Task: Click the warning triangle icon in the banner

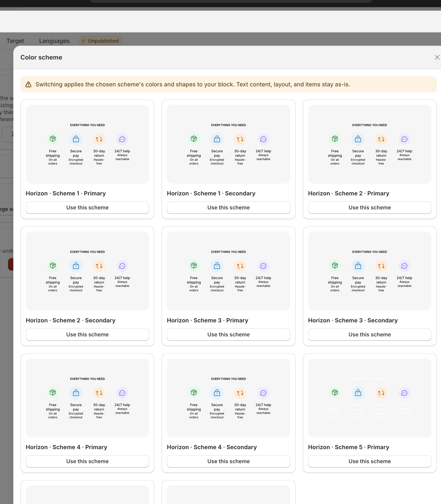Action: pos(28,84)
